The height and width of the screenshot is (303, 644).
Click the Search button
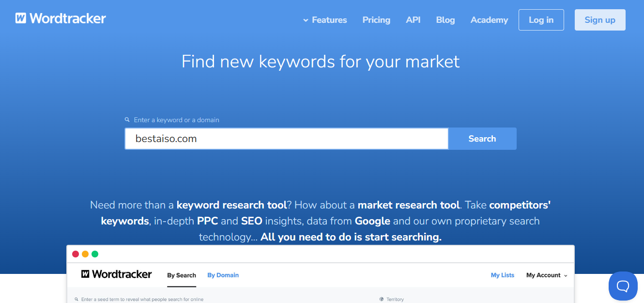click(482, 139)
